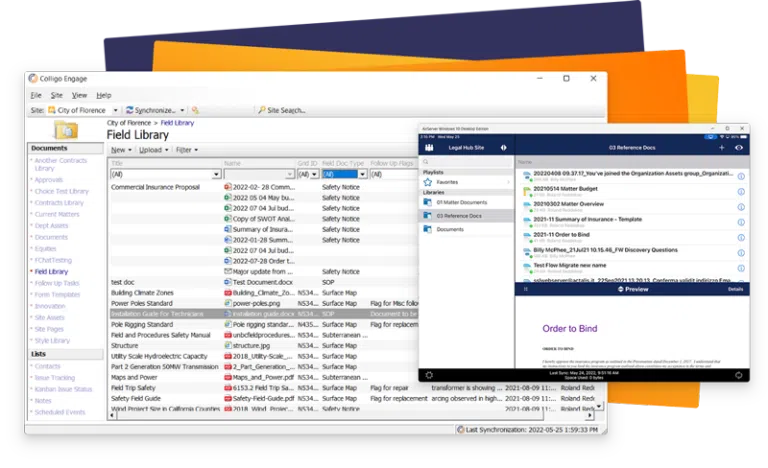This screenshot has height=468, width=768.
Task: Click Word icon of Summary of Insura file
Action: [x=228, y=229]
